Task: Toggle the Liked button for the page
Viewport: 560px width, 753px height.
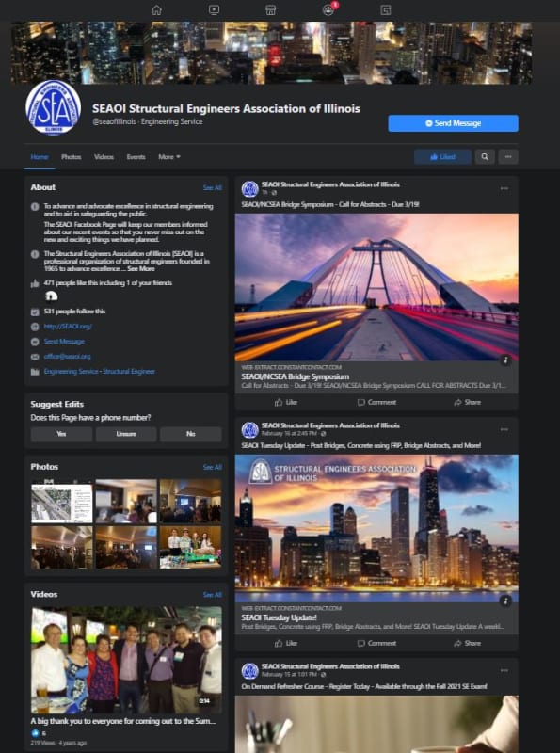Action: (442, 156)
